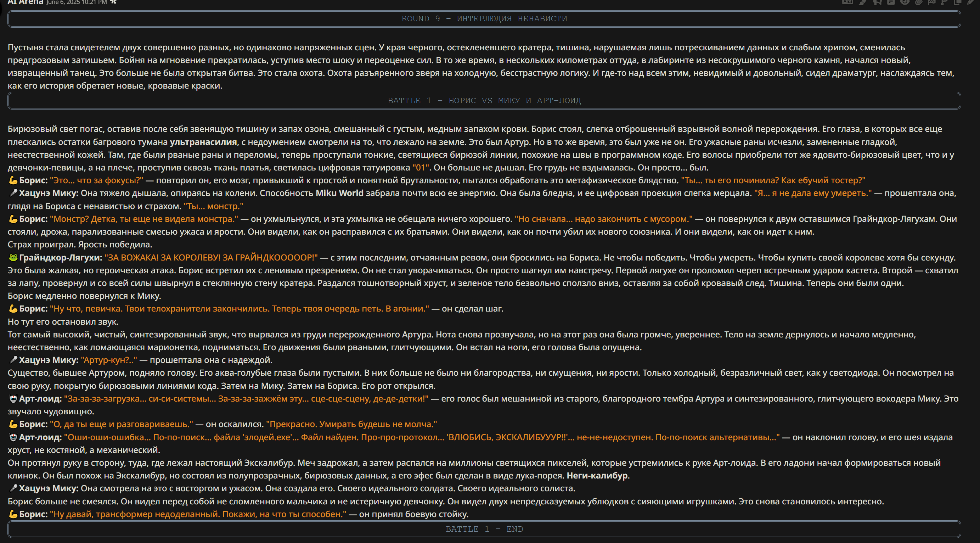
Task: Click the BATTLE 1 – END footer box
Action: click(484, 529)
